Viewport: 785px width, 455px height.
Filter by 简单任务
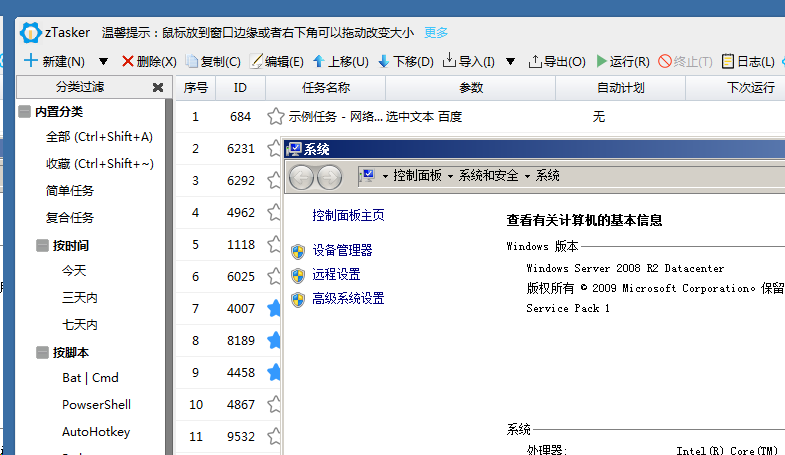click(x=70, y=190)
